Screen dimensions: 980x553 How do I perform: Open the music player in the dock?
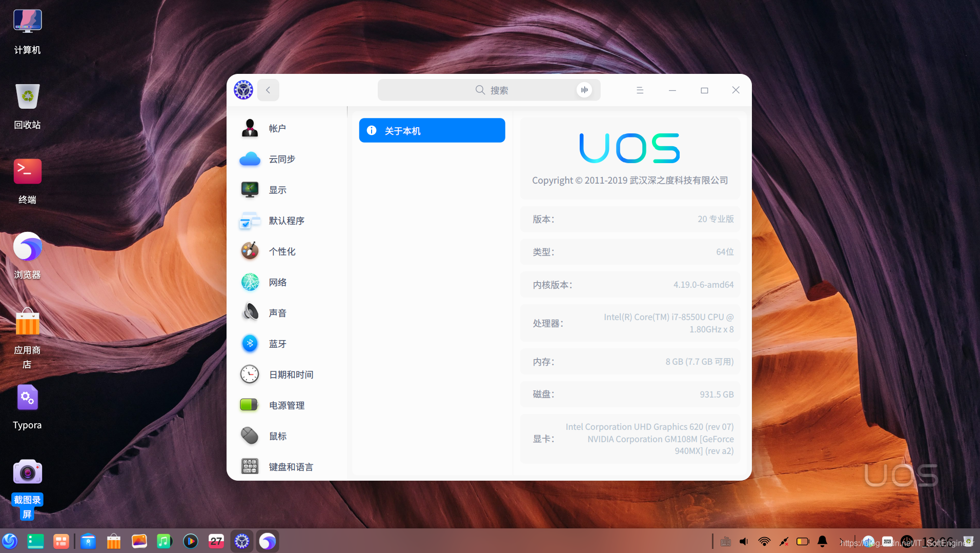(164, 541)
